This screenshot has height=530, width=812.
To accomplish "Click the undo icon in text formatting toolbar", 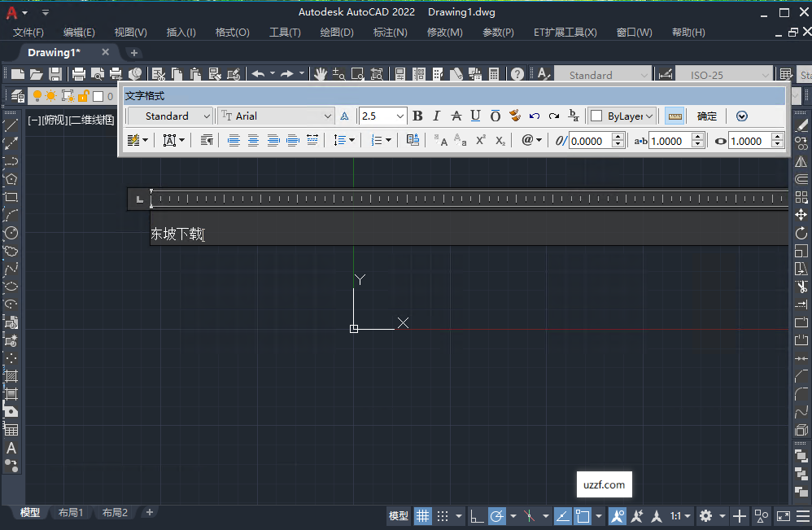I will point(535,116).
